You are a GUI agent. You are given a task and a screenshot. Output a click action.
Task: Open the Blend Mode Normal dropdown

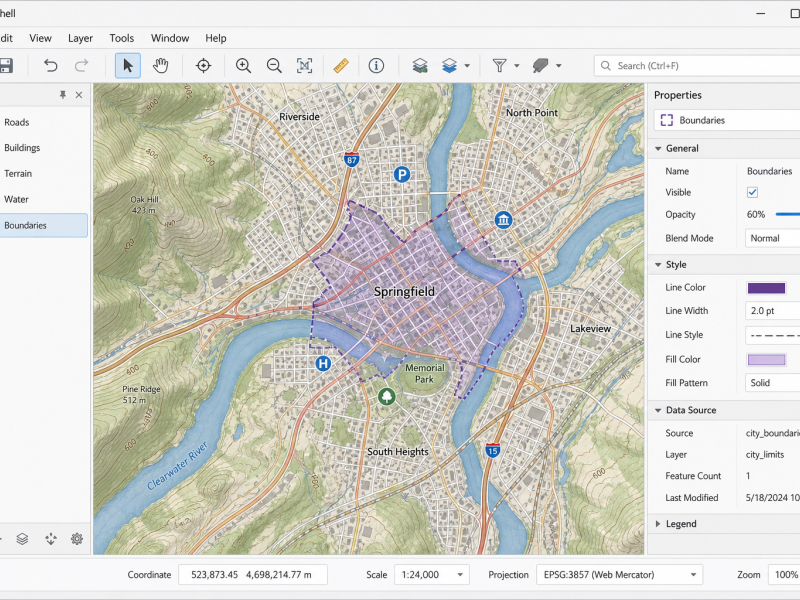click(x=772, y=238)
